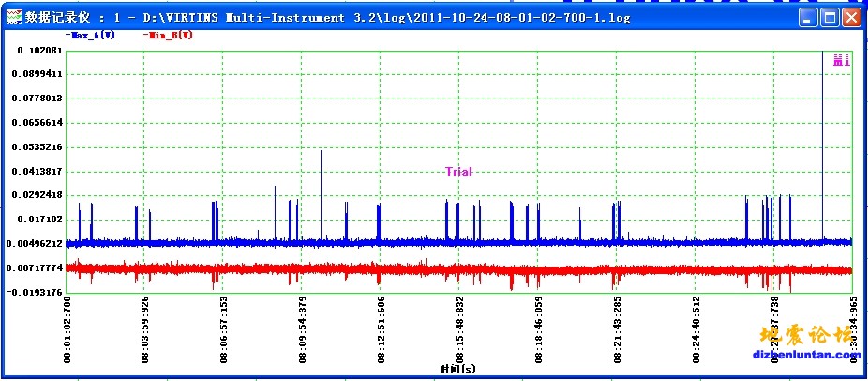Click the 08:30:34.965 end time label
The image size is (868, 381).
pyautogui.click(x=851, y=330)
